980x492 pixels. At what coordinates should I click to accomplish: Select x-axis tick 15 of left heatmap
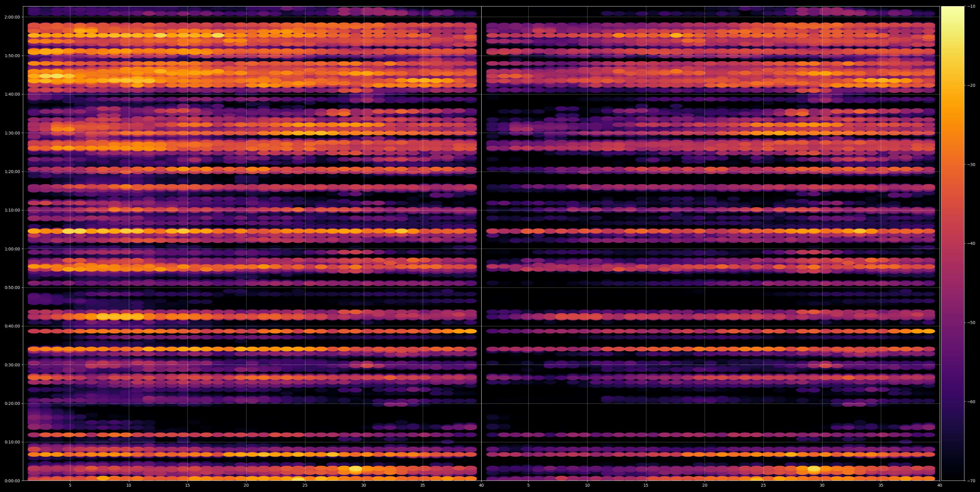click(x=187, y=485)
